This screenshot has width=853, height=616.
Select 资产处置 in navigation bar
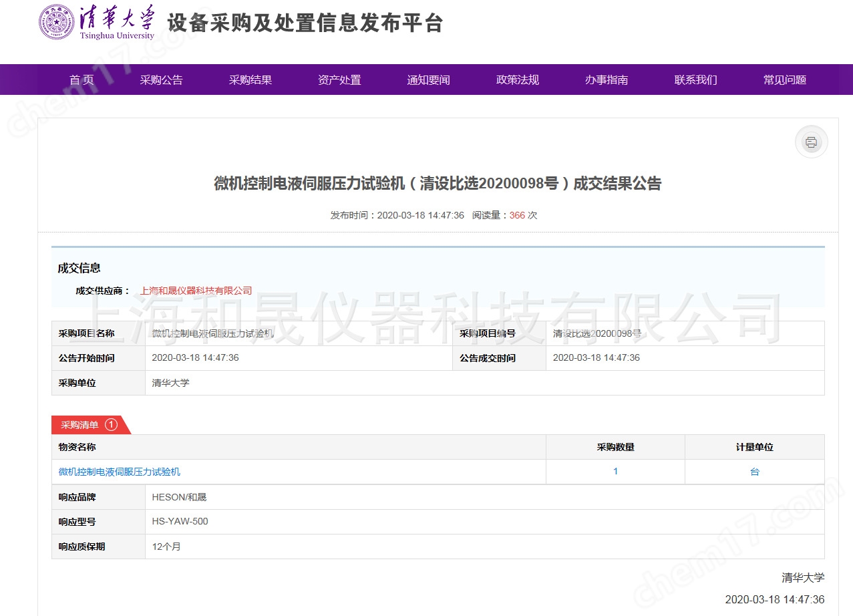(x=339, y=80)
